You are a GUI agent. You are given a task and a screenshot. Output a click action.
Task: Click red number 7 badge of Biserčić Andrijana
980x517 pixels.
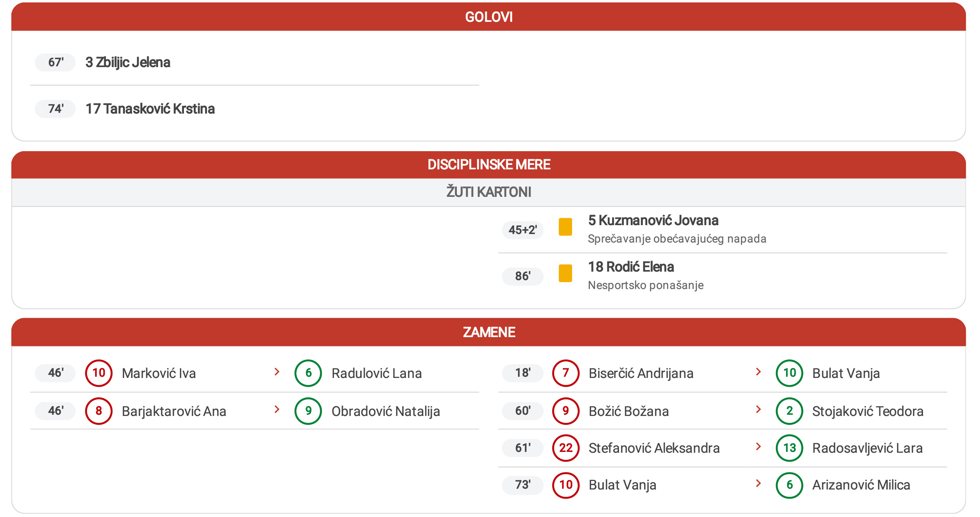[x=566, y=373]
